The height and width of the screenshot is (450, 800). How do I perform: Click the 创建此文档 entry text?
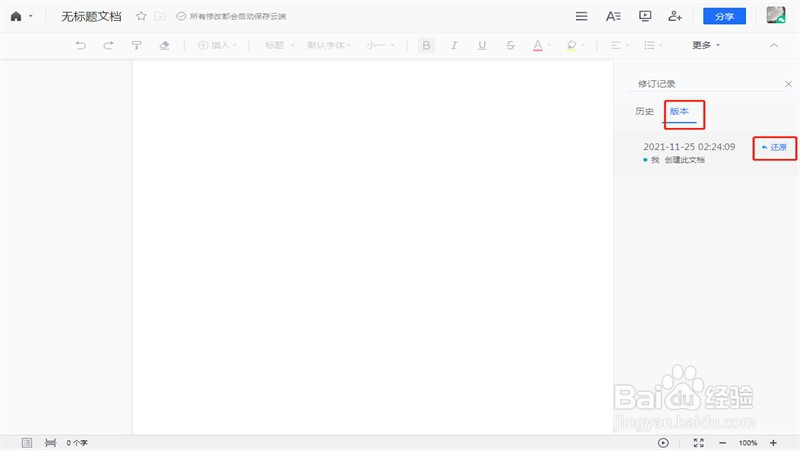(684, 160)
